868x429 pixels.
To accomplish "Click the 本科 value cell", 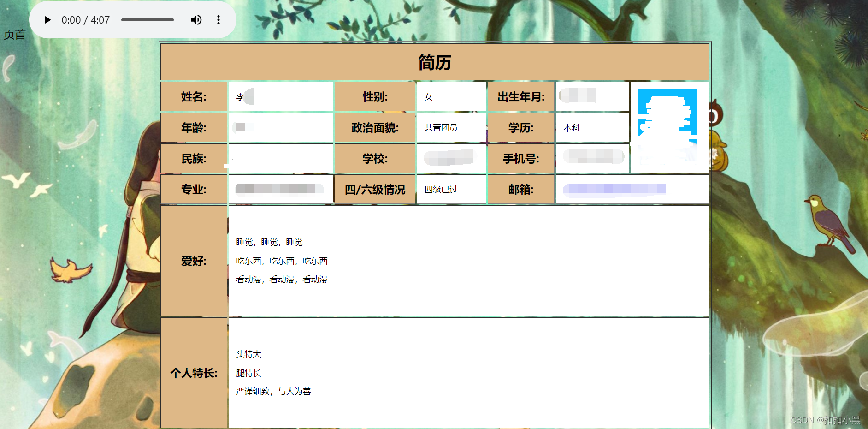I will point(592,127).
